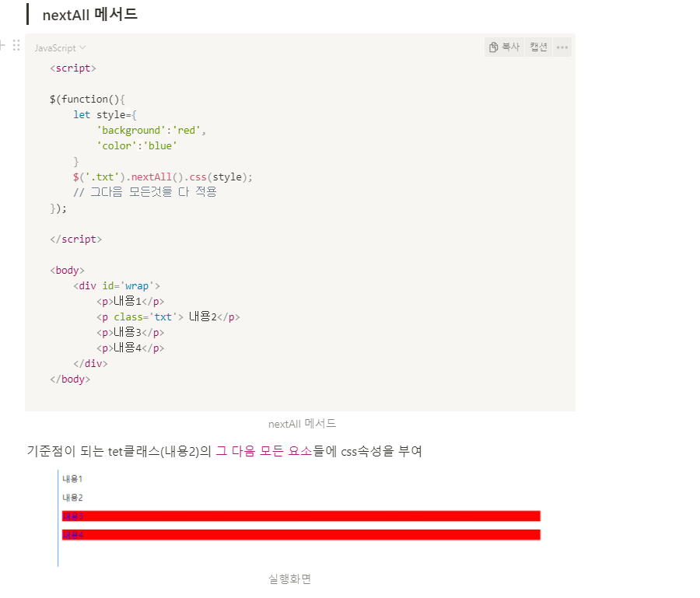
Task: Click the <p class='txt'> 내용2 line
Action: pyautogui.click(x=168, y=316)
